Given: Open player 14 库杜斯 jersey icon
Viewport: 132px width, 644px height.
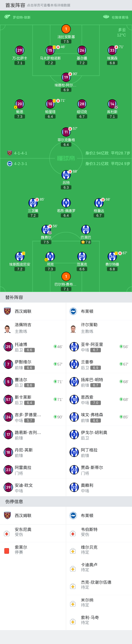Looking at the screenshot, I should click(112, 104).
